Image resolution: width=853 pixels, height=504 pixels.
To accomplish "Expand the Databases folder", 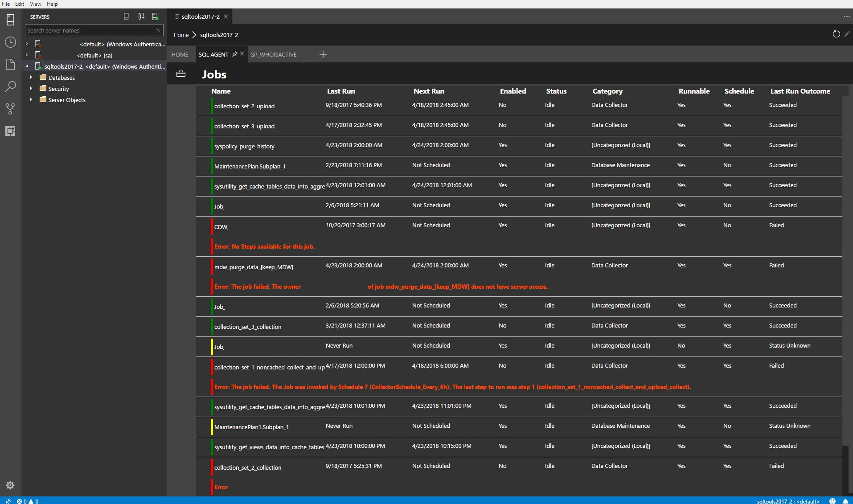I will click(x=31, y=78).
